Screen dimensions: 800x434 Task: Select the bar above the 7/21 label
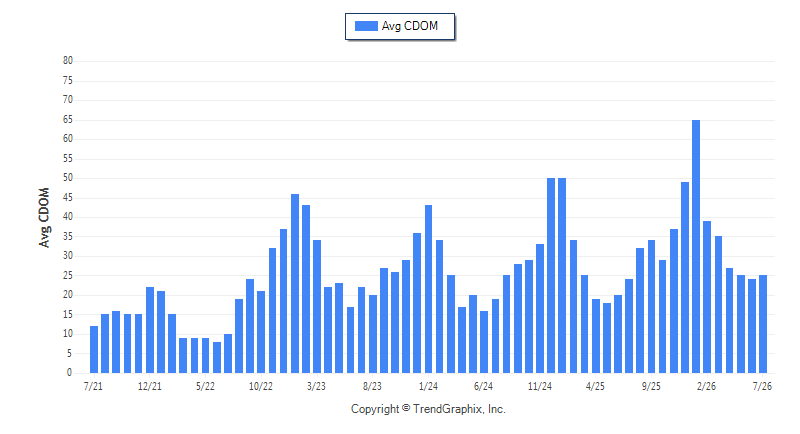[x=94, y=349]
